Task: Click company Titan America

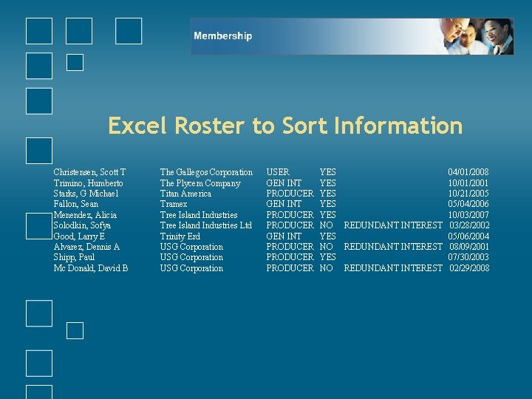Action: (185, 194)
